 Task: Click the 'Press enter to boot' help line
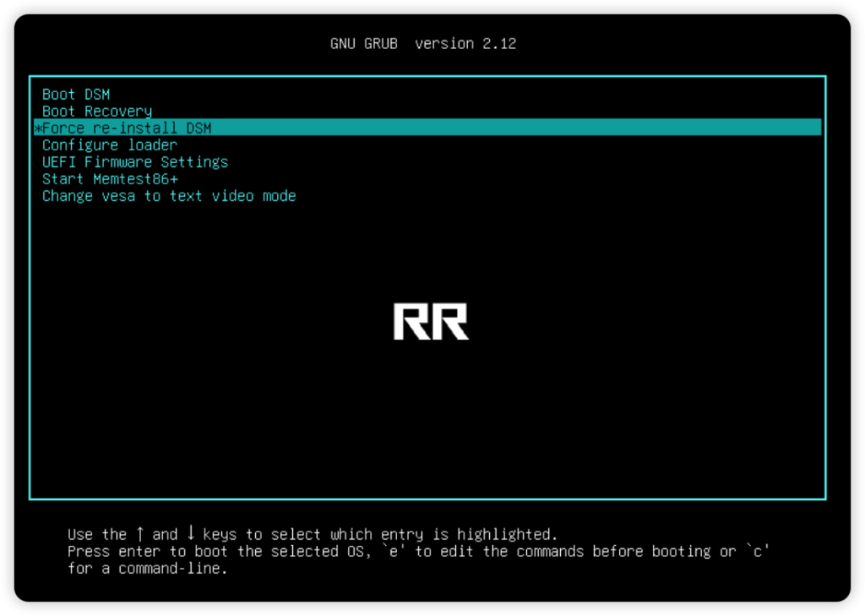(418, 552)
